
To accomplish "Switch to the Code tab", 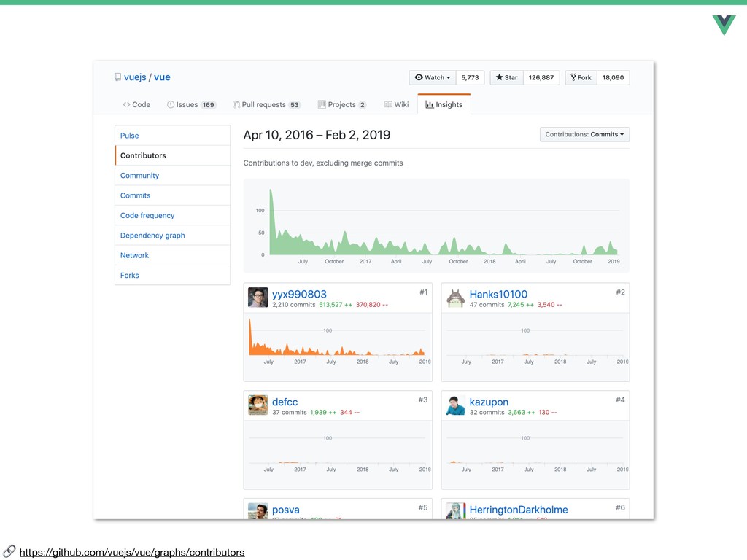I will point(136,105).
